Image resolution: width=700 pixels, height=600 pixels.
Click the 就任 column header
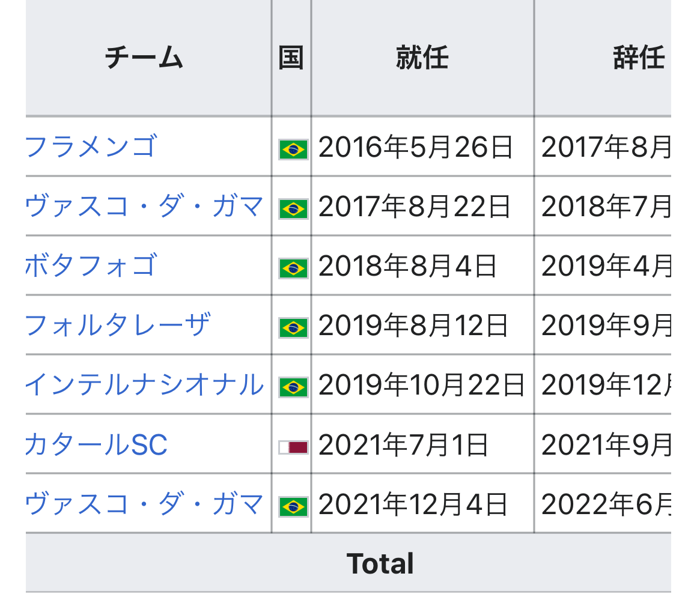coord(422,58)
